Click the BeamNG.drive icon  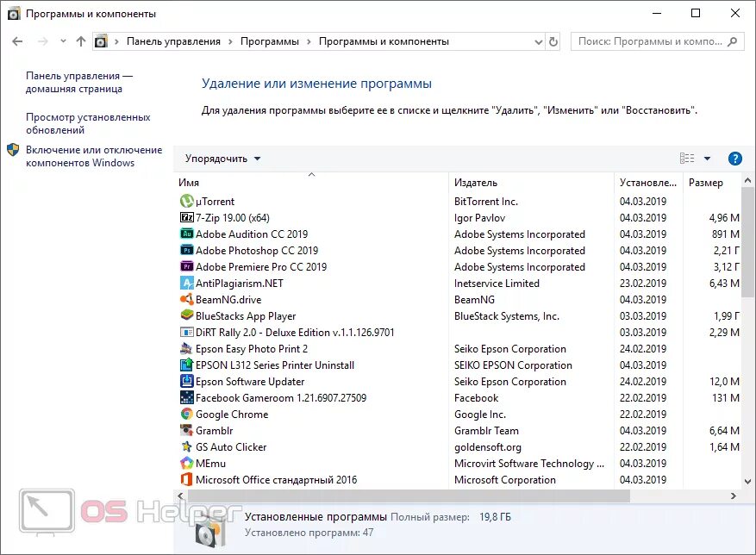[x=186, y=299]
